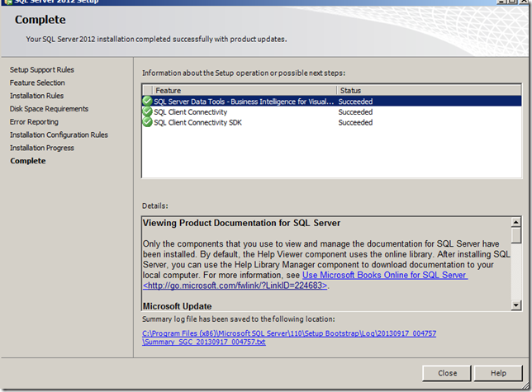Select Error Reporting step

click(34, 122)
